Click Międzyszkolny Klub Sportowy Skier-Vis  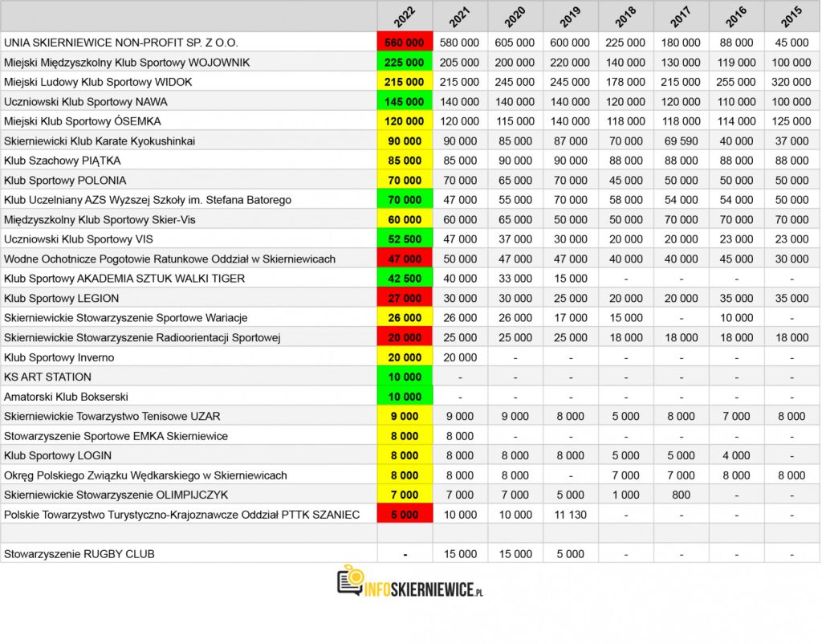[100, 220]
